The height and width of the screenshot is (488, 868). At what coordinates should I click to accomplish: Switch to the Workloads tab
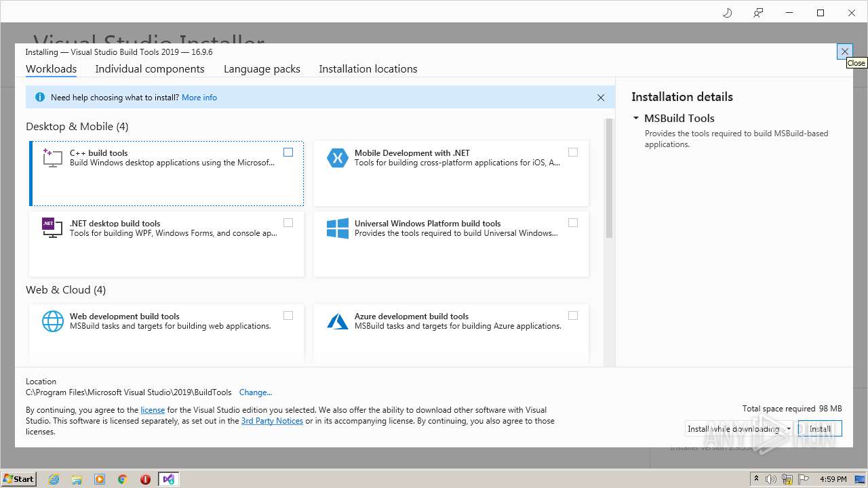[51, 69]
